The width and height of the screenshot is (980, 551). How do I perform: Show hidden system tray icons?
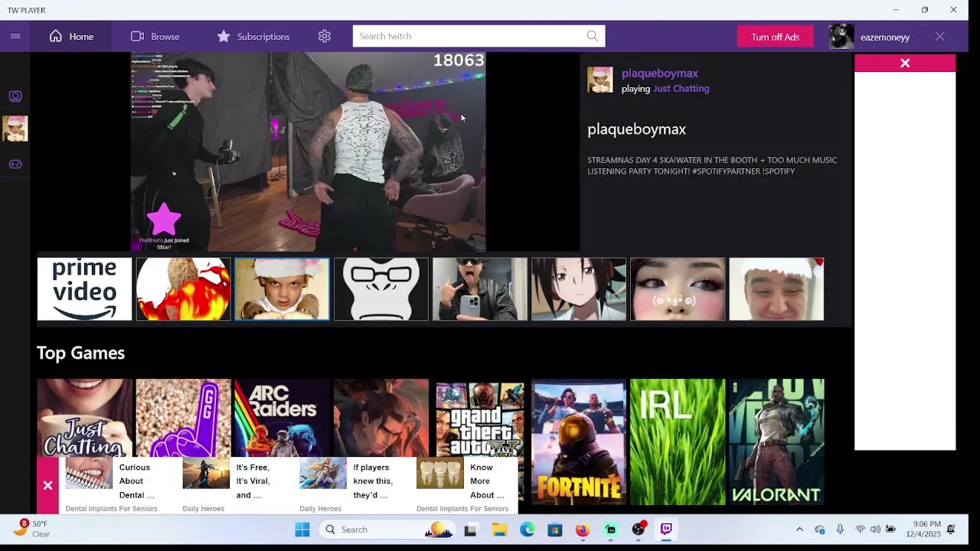coord(799,530)
